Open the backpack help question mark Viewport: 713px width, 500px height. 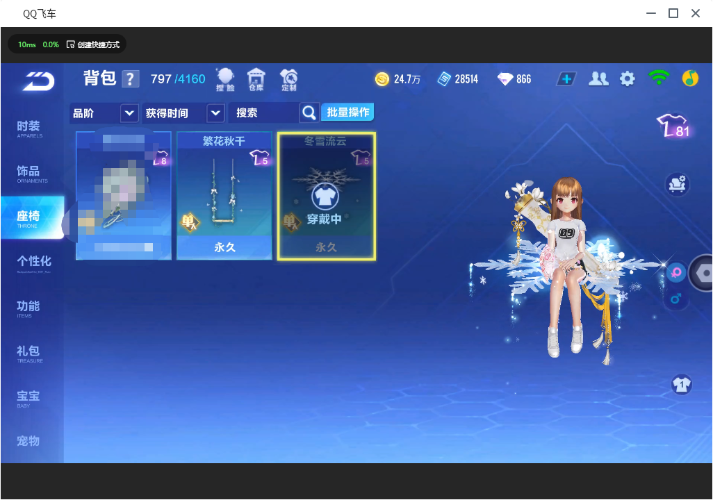[x=130, y=79]
